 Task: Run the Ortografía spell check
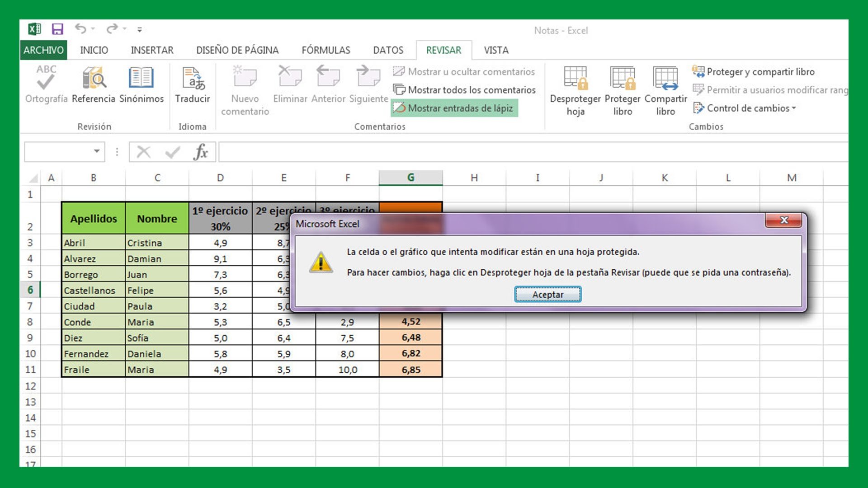(46, 84)
